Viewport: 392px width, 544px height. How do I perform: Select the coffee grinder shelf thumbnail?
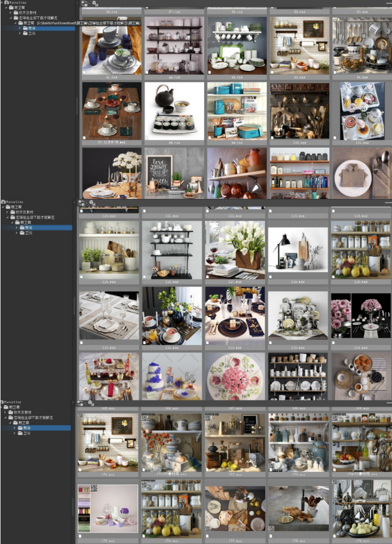235,442
